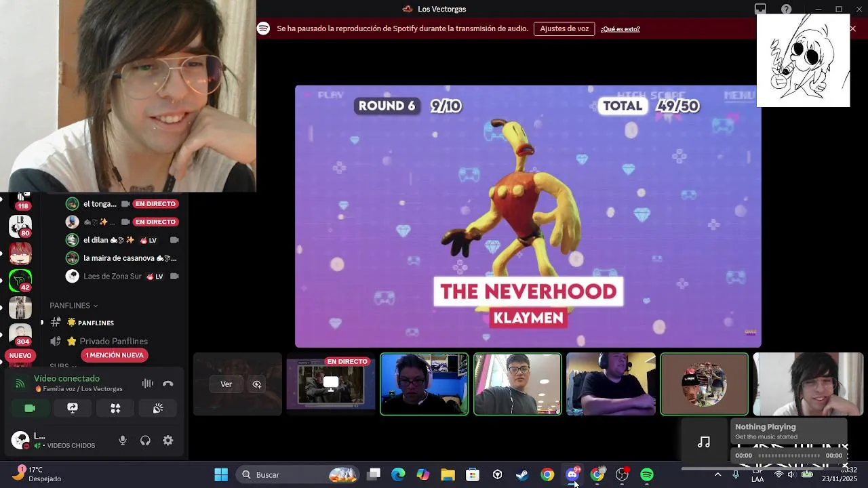This screenshot has height=488, width=868.
Task: Open Microsoft Store from taskbar
Action: click(473, 474)
